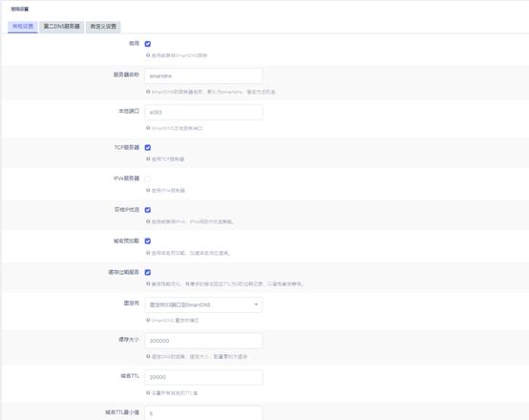
Task: Click the info icon below the 域名TTL field
Action: pos(148,392)
